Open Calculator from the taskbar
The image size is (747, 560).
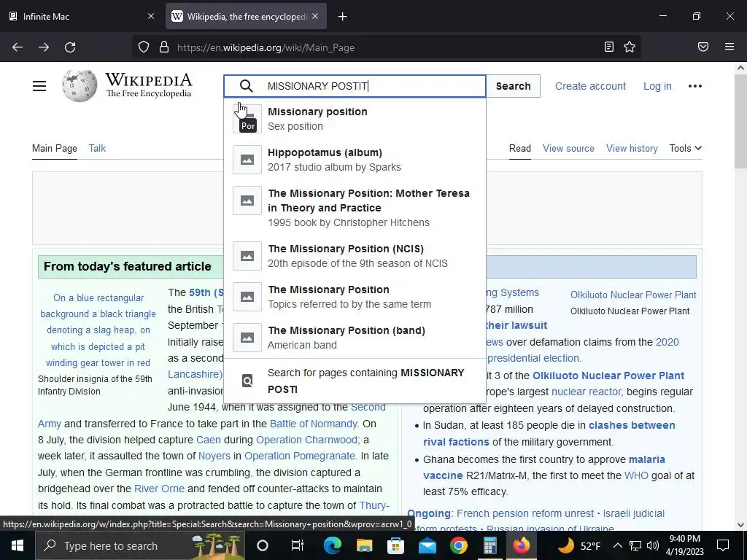[x=490, y=545]
